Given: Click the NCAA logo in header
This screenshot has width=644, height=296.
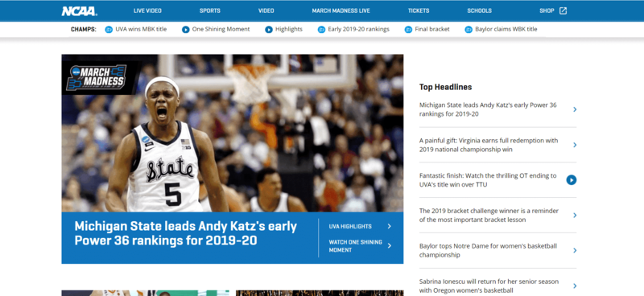Looking at the screenshot, I should [79, 11].
